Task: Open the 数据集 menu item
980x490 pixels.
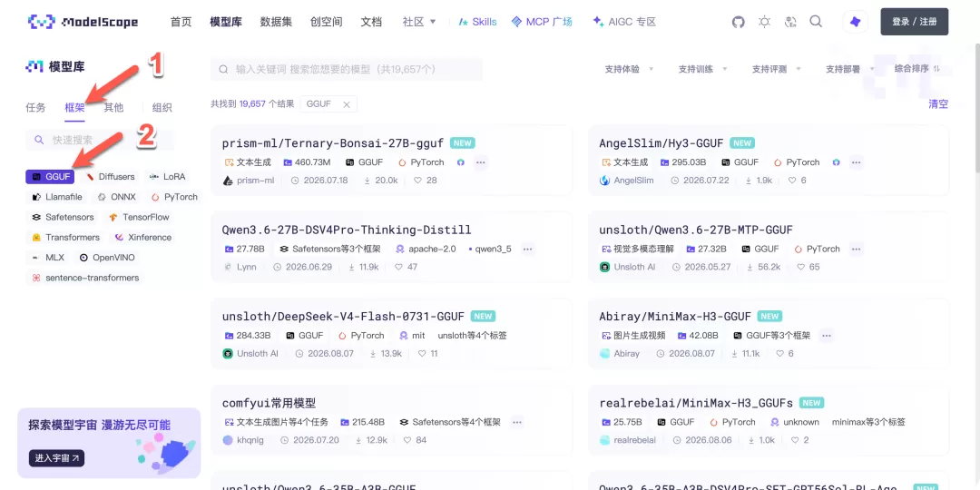Action: 276,22
